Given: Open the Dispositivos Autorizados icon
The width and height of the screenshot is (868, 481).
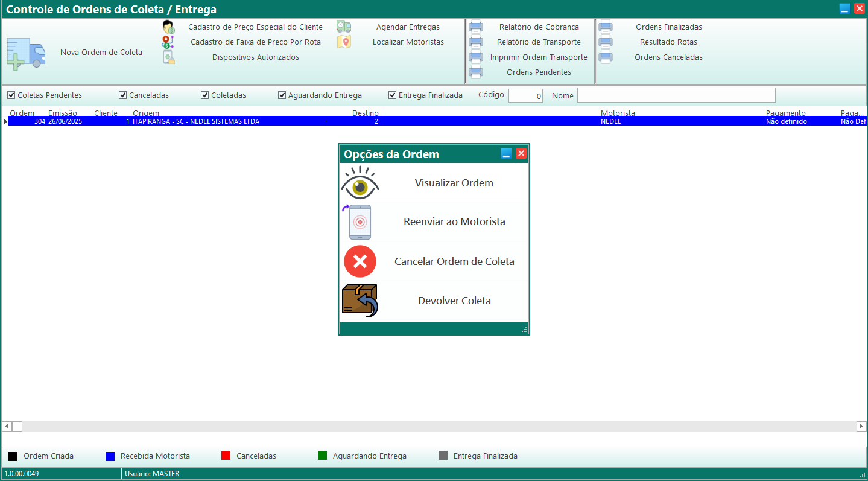Looking at the screenshot, I should pos(168,57).
